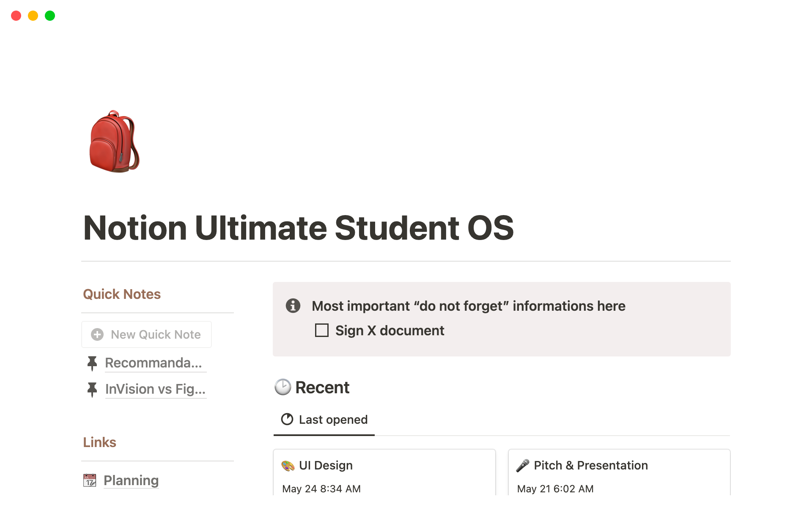Click the clock emoji next to Recent
This screenshot has height=508, width=812.
(283, 387)
